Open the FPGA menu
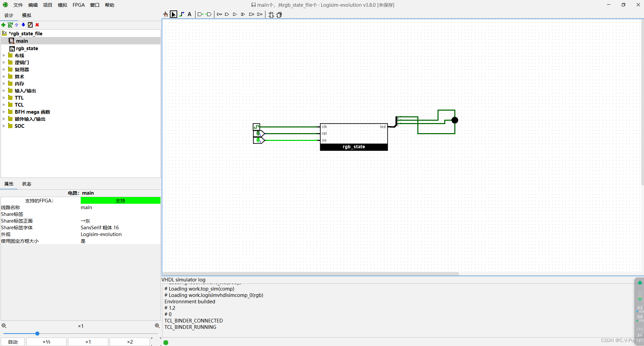Screen dimensions: 644x346 click(79, 5)
